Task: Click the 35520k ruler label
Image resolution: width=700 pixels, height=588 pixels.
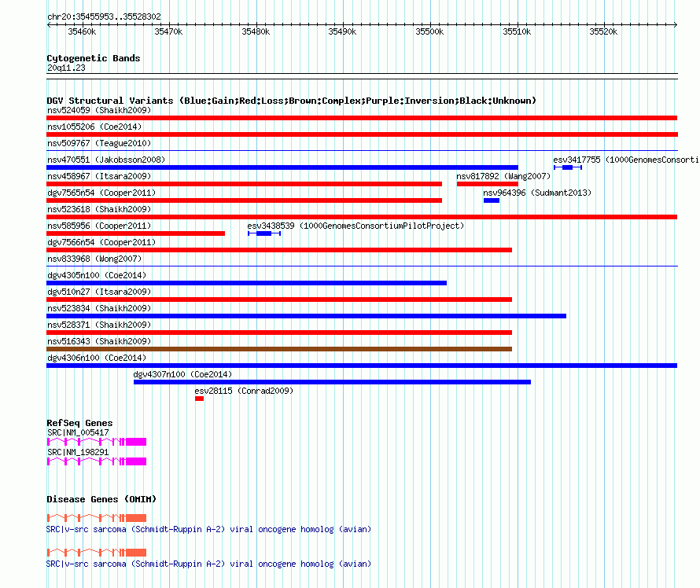Action: [603, 31]
